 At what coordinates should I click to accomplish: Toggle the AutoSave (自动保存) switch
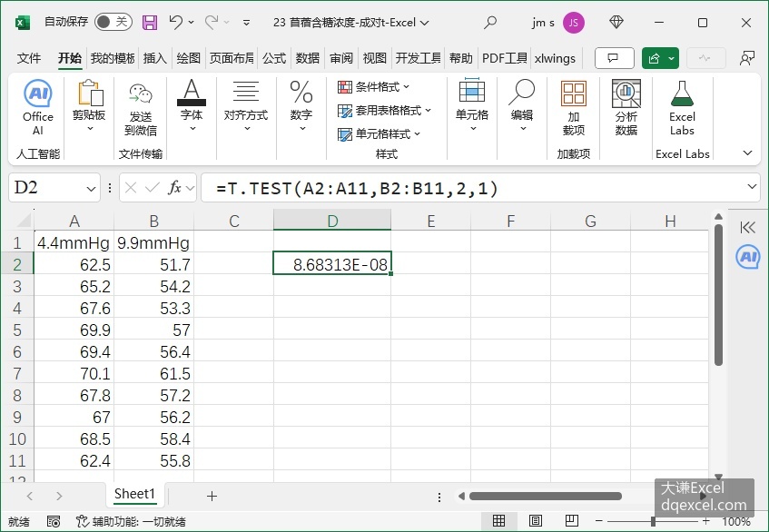(x=113, y=22)
